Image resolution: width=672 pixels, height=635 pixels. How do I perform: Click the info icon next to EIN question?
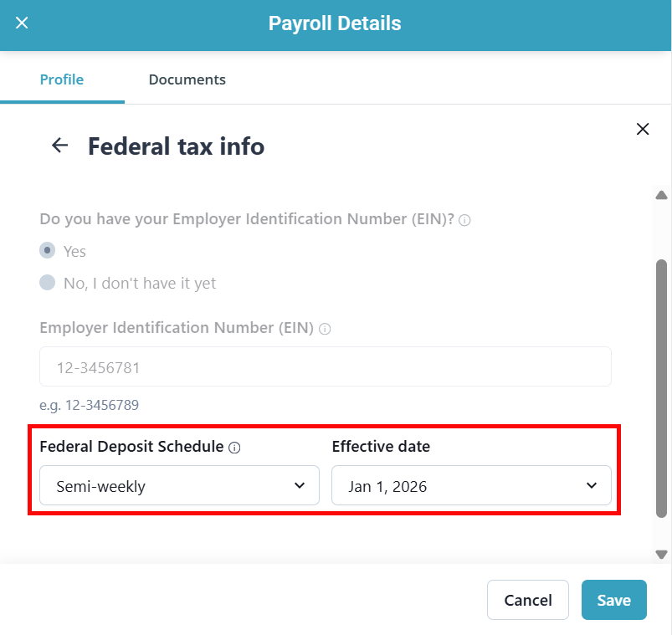coord(464,221)
